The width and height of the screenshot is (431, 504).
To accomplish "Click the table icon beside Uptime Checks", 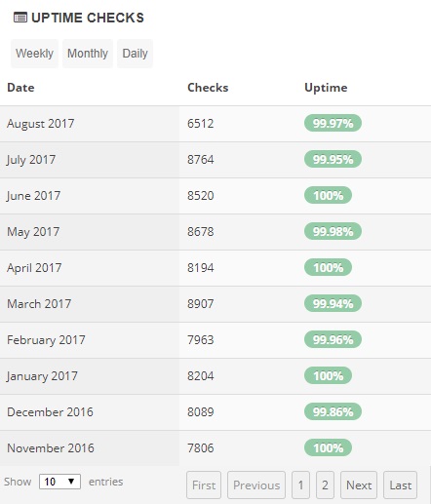I will point(20,18).
